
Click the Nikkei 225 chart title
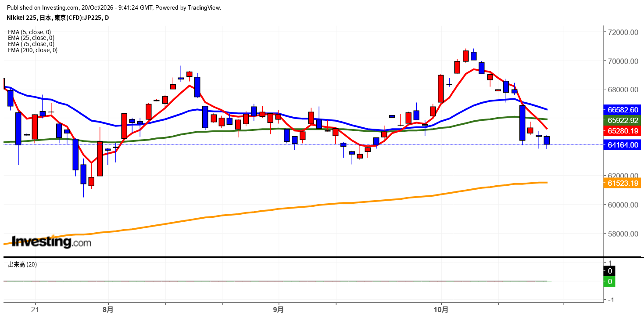pyautogui.click(x=58, y=18)
